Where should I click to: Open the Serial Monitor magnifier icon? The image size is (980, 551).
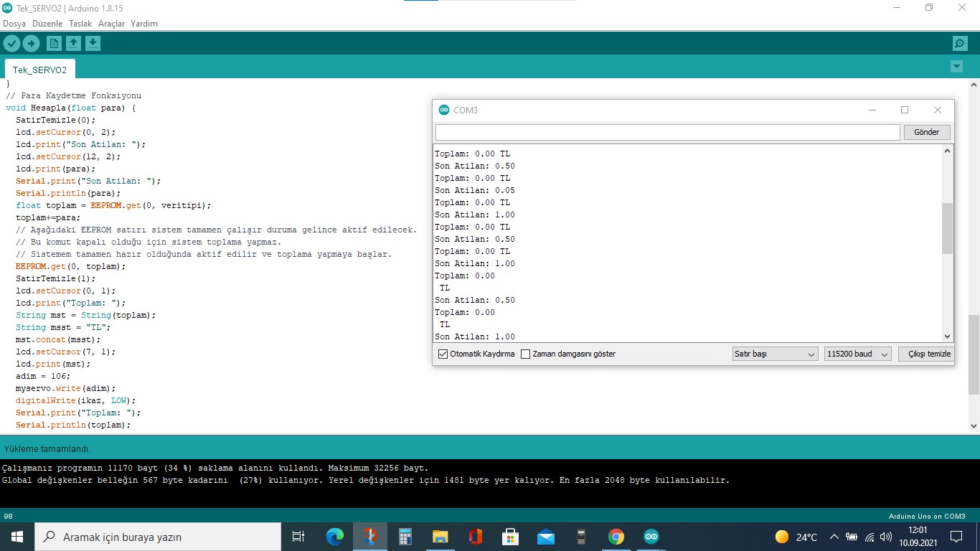pos(960,44)
